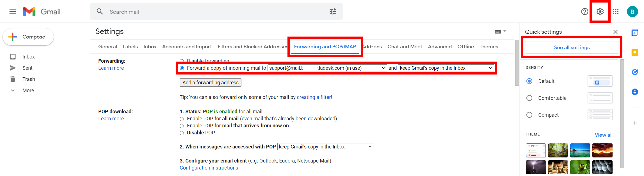This screenshot has width=644, height=176.
Task: Open POP access action dropdown
Action: click(x=325, y=147)
